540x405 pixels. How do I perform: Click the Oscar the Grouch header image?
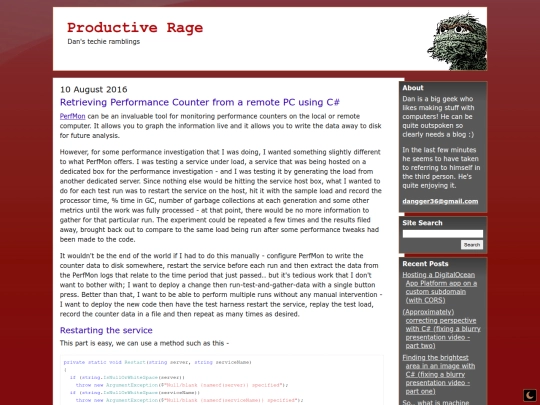(x=457, y=41)
